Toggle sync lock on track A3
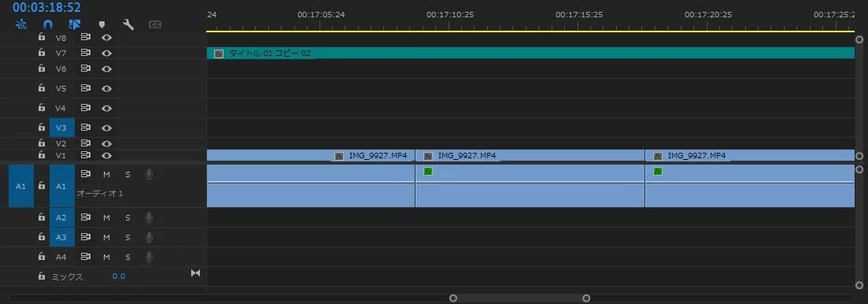The height and width of the screenshot is (304, 868). [x=86, y=237]
